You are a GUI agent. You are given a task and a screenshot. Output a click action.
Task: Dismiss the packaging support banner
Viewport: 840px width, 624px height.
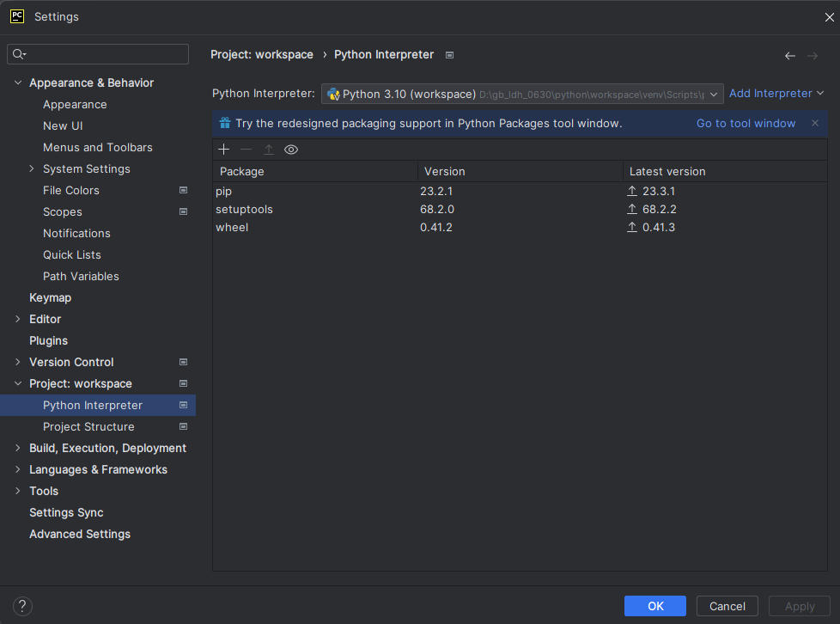(815, 123)
